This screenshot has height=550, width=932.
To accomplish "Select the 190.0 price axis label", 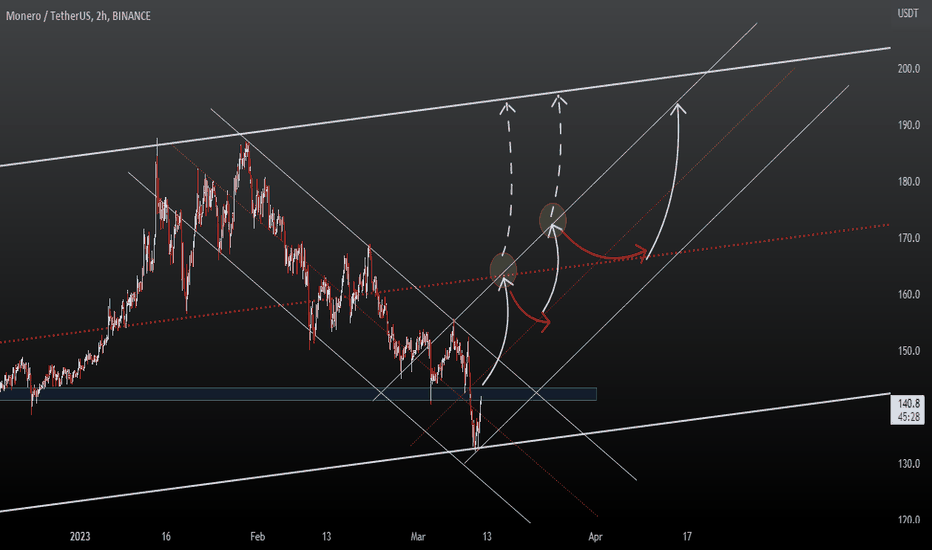I will point(909,125).
